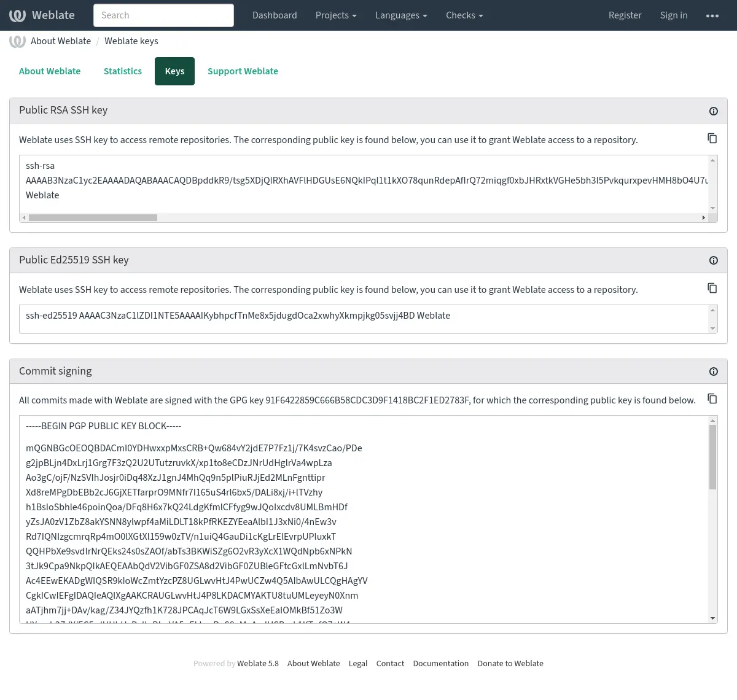The height and width of the screenshot is (700, 737).
Task: Click the About Weblate breadcrumb link
Action: pos(61,41)
